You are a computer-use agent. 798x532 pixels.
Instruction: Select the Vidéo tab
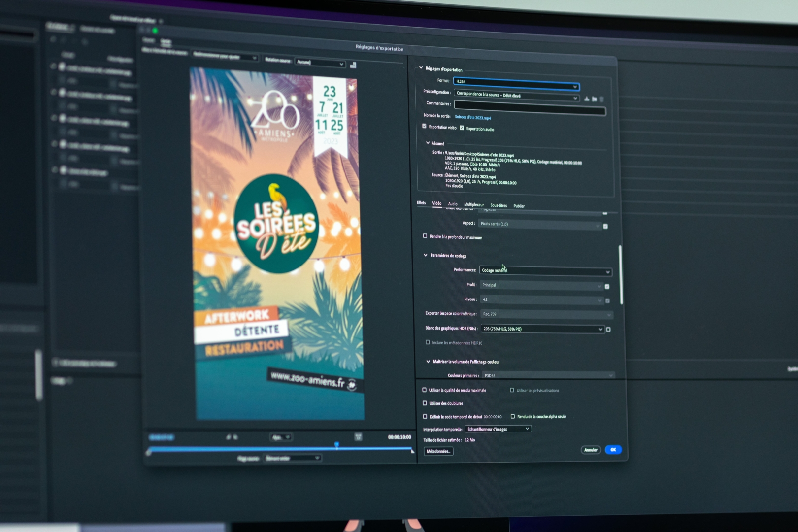437,203
